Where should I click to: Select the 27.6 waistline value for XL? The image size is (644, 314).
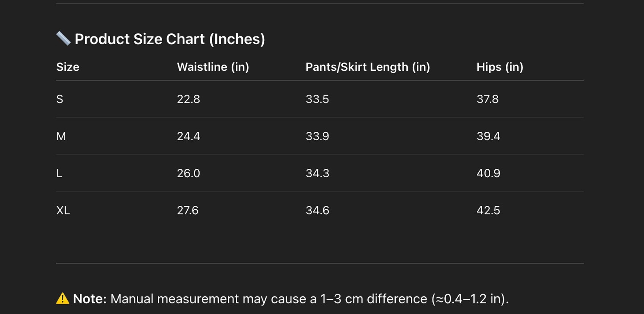(188, 210)
